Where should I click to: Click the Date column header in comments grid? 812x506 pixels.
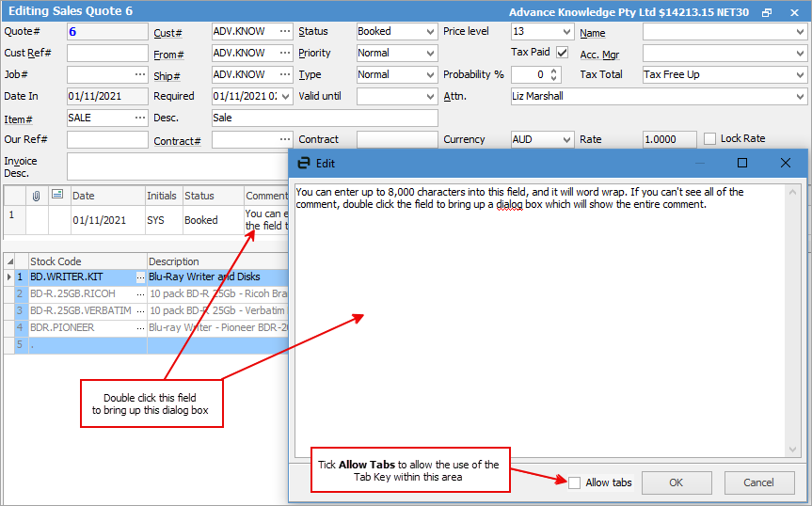coord(107,196)
